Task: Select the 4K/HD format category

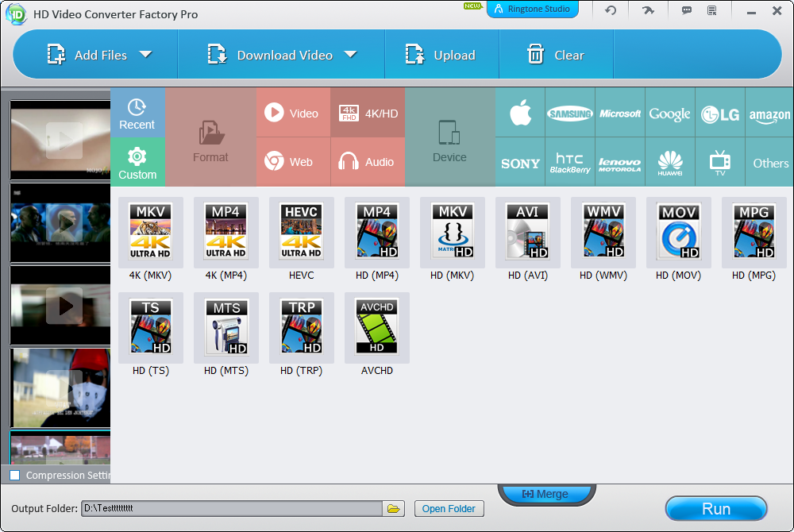Action: (368, 113)
